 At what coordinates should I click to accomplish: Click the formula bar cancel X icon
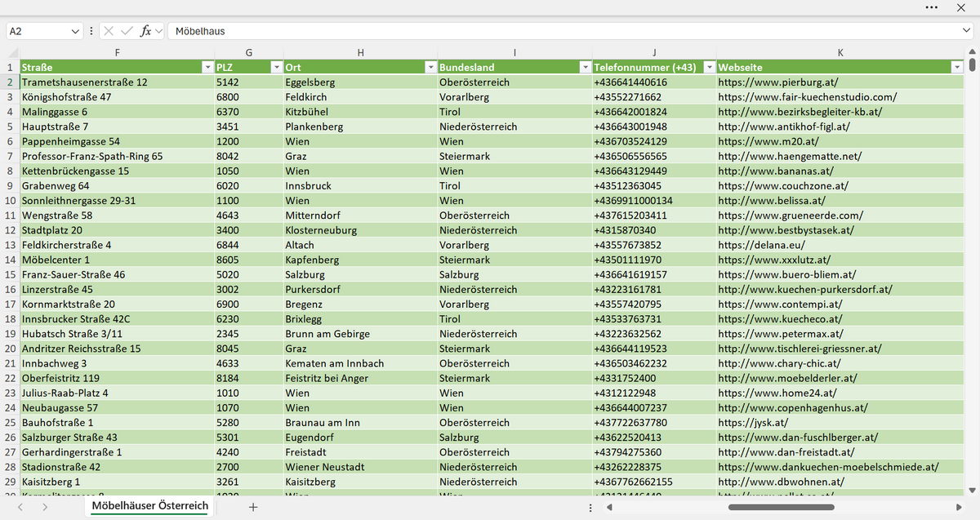click(109, 31)
